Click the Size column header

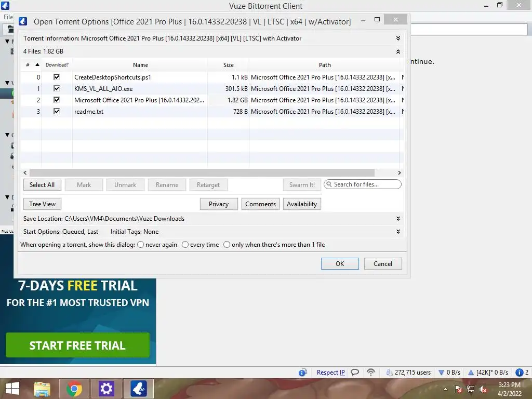point(229,65)
